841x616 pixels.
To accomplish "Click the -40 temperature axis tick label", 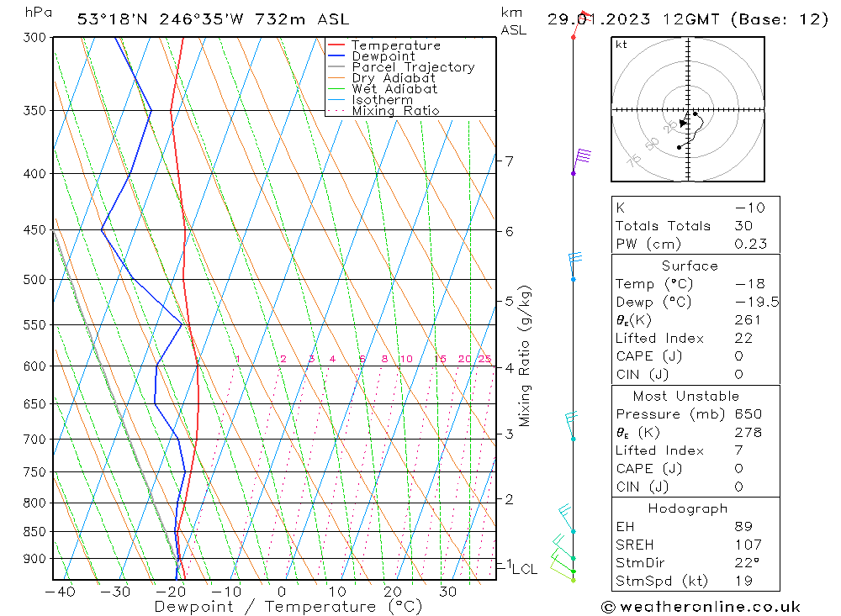I will (60, 592).
